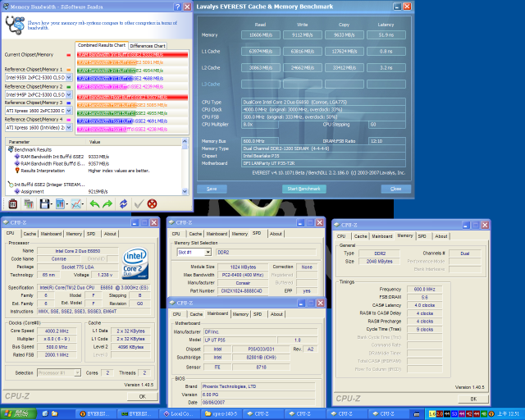The width and height of the screenshot is (525, 420).
Task: Open the save icon's dropdown arrow in Sandra toolbar
Action: [51, 204]
